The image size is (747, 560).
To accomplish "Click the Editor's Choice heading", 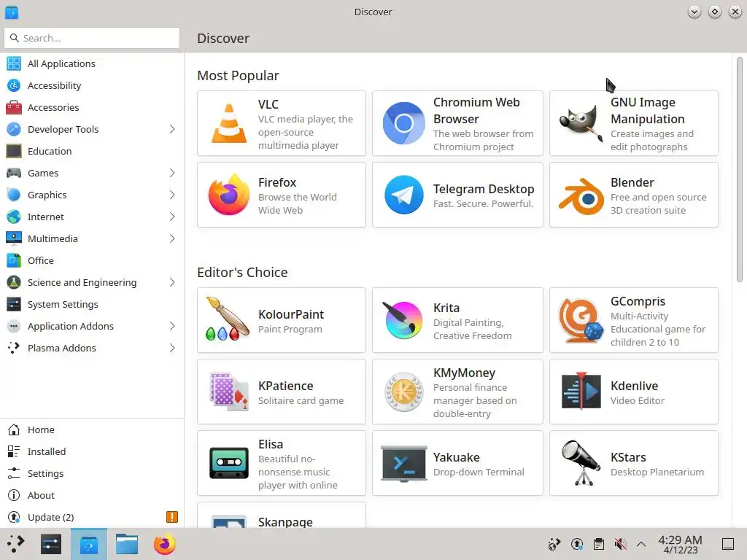I will click(x=242, y=273).
